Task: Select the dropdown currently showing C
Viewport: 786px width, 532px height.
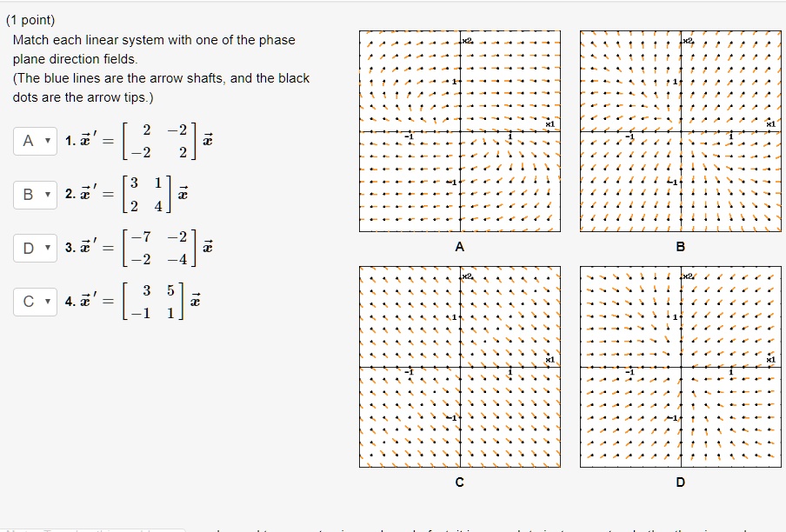Action: point(33,303)
